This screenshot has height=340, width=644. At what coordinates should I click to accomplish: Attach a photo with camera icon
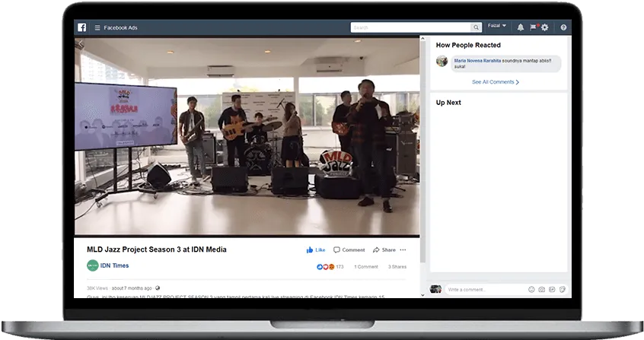[x=542, y=290]
